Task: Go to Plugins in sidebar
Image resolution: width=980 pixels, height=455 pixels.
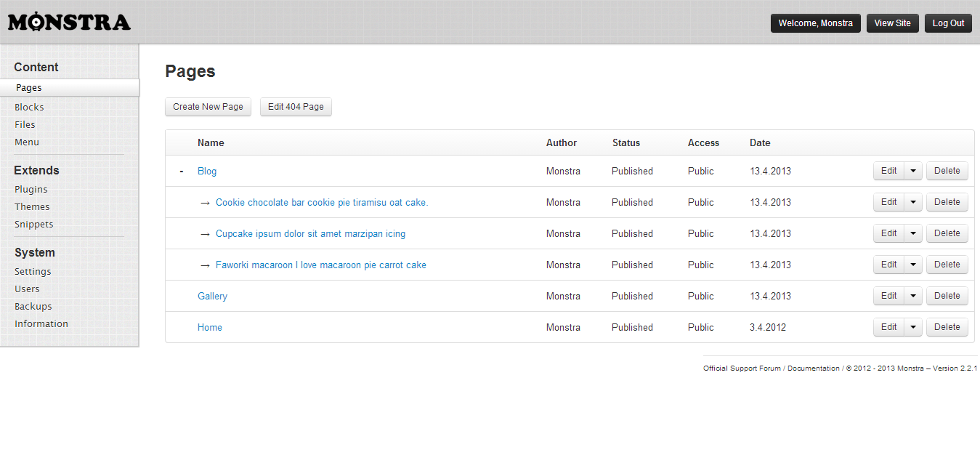Action: [x=31, y=189]
